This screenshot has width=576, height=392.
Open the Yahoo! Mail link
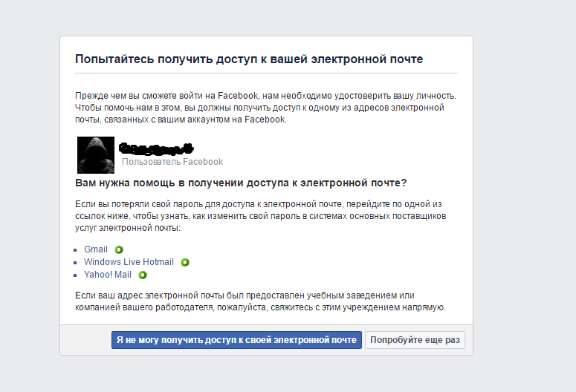[108, 275]
